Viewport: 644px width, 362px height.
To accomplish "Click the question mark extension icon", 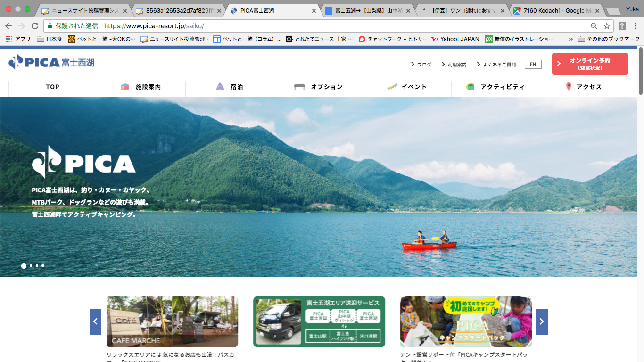I will click(622, 26).
